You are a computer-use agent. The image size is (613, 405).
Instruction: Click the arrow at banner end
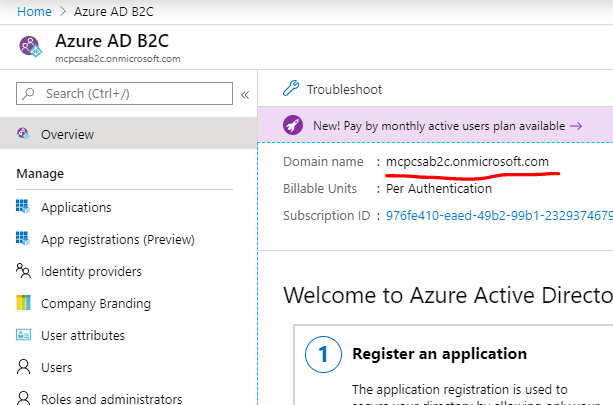576,126
